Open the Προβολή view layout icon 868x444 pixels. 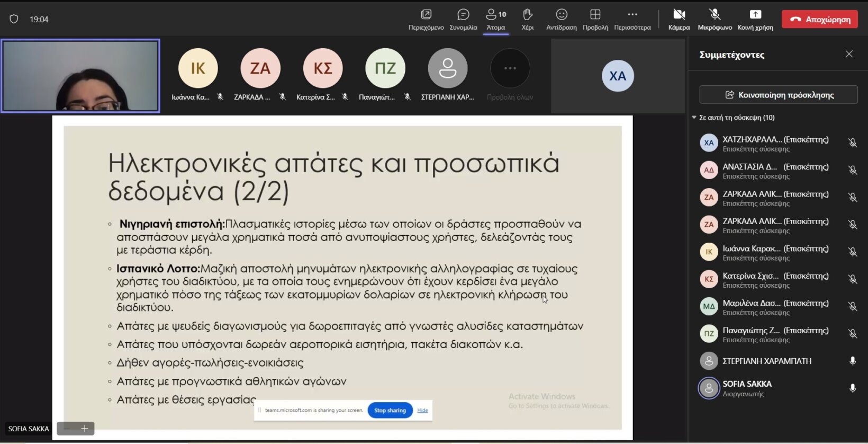point(595,15)
